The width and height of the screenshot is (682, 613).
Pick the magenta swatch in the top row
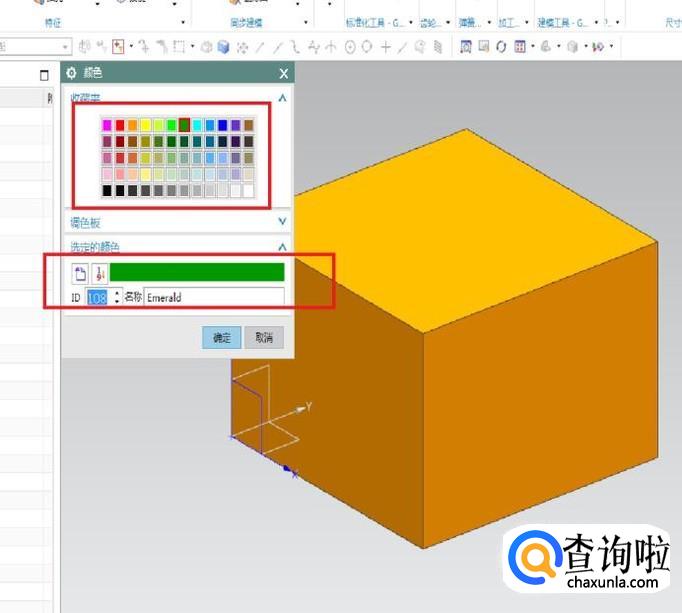107,125
